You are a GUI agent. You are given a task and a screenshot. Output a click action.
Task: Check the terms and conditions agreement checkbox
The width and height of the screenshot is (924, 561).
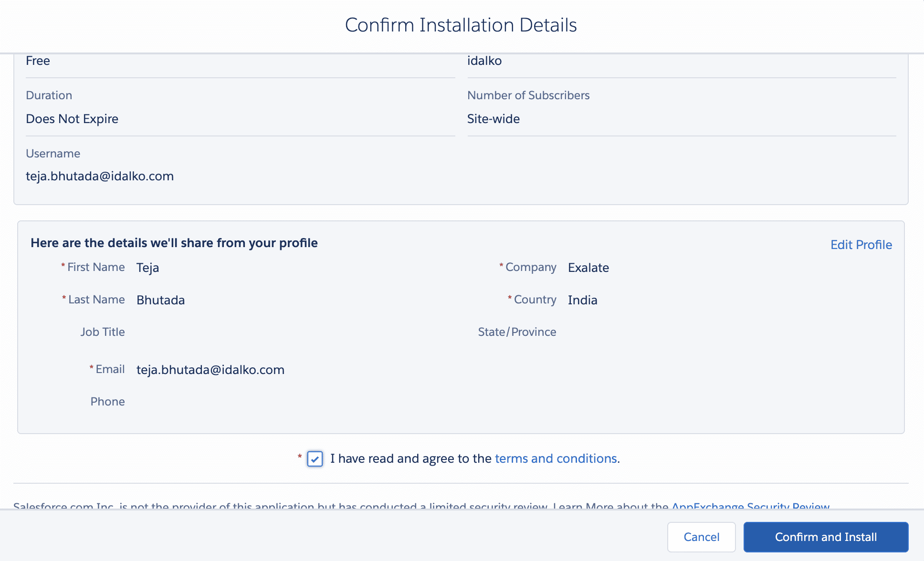click(315, 458)
